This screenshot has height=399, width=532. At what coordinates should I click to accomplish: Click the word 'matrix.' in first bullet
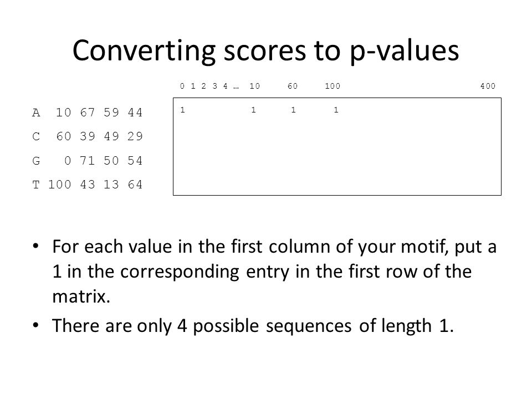pyautogui.click(x=81, y=296)
